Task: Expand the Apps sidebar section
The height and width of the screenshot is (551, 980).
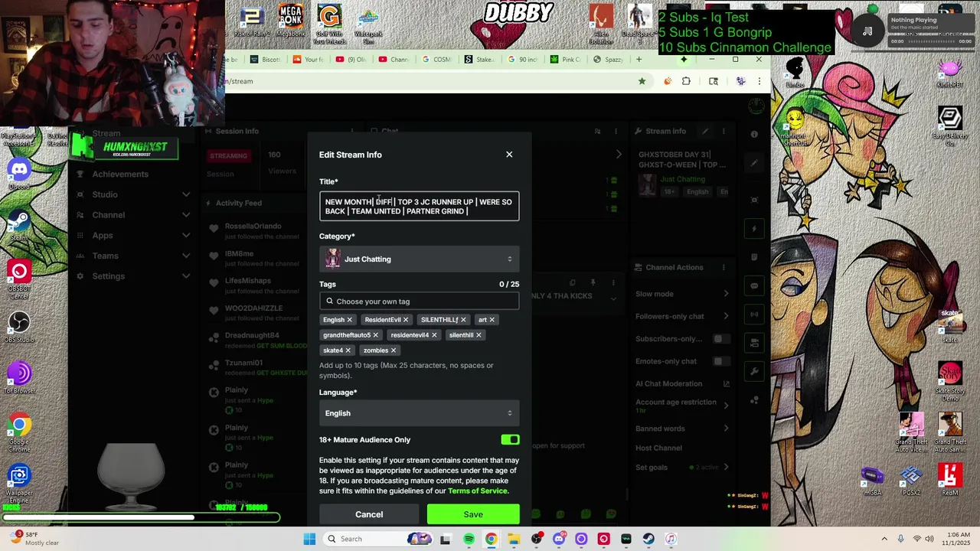Action: click(x=135, y=236)
